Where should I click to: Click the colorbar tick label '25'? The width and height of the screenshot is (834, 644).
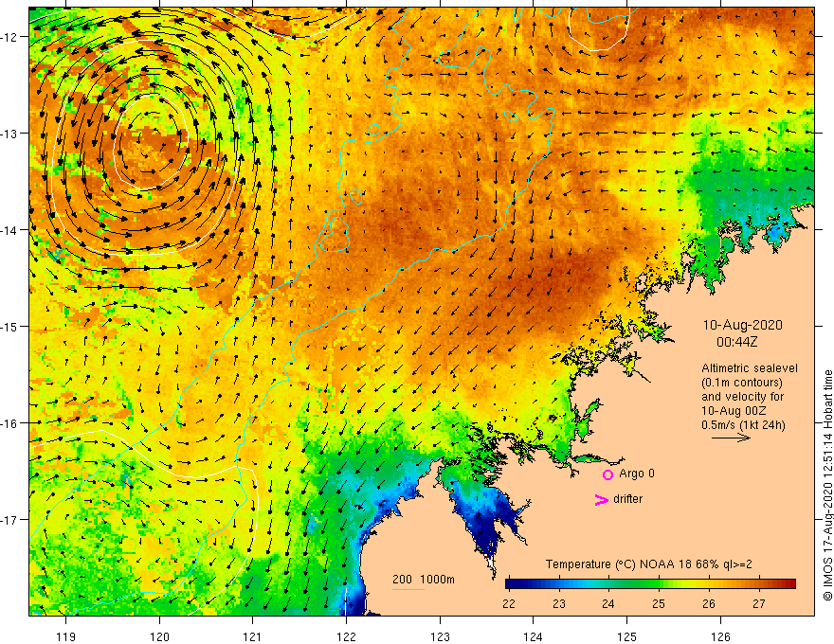pyautogui.click(x=659, y=603)
